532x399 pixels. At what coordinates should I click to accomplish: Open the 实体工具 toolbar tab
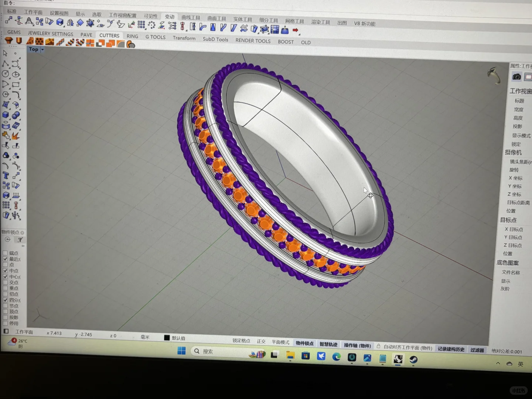click(242, 19)
